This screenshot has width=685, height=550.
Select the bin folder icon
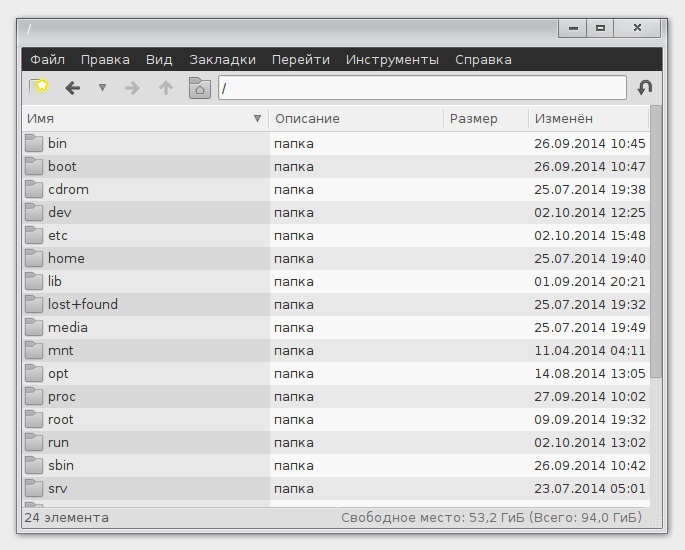point(34,143)
